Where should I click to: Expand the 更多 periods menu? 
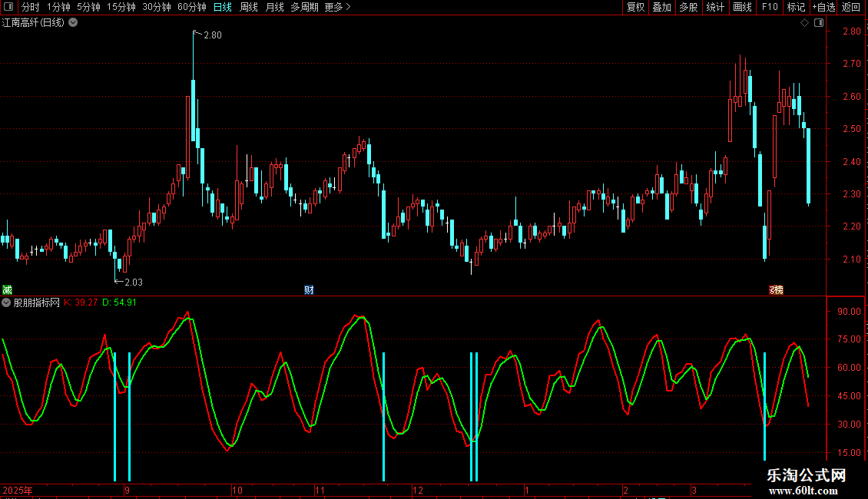tap(337, 7)
